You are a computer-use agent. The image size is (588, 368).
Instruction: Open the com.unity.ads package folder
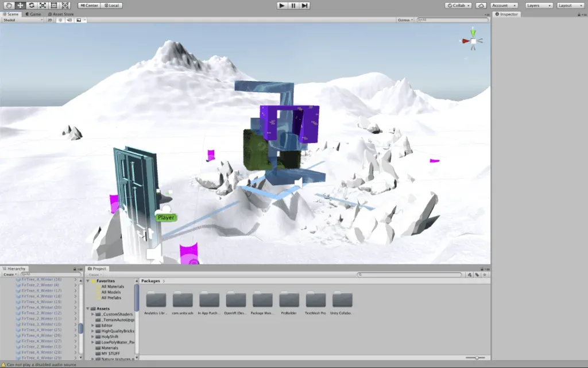click(183, 303)
